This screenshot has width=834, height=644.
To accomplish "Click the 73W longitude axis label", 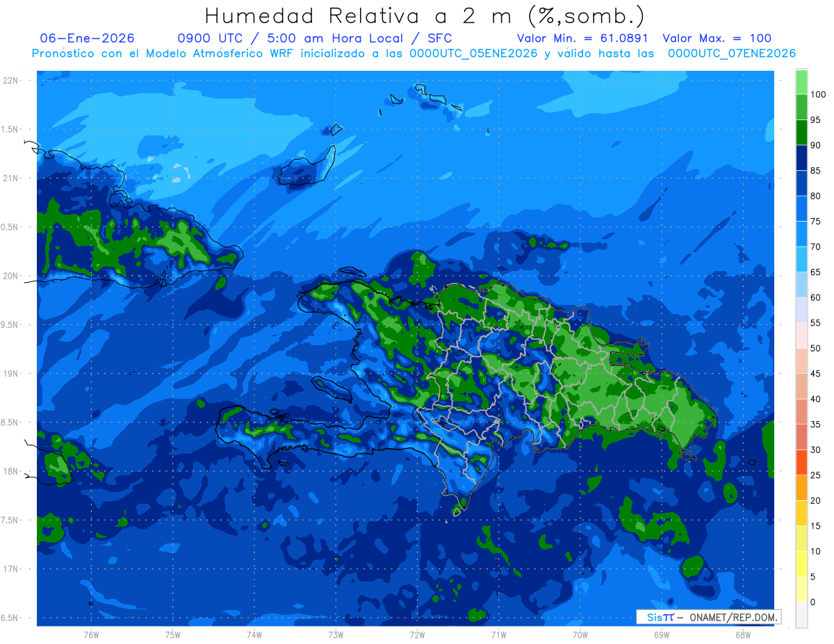I will pyautogui.click(x=336, y=634).
